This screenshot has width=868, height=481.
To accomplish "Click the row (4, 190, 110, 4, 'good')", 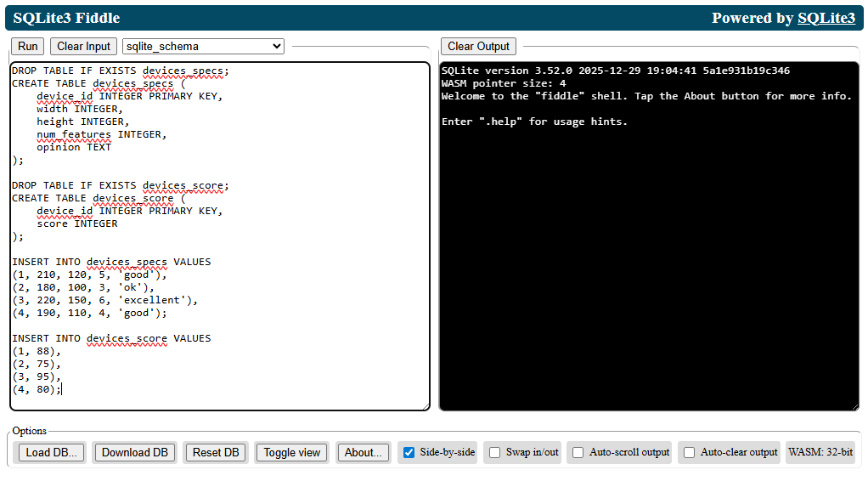I will (89, 313).
